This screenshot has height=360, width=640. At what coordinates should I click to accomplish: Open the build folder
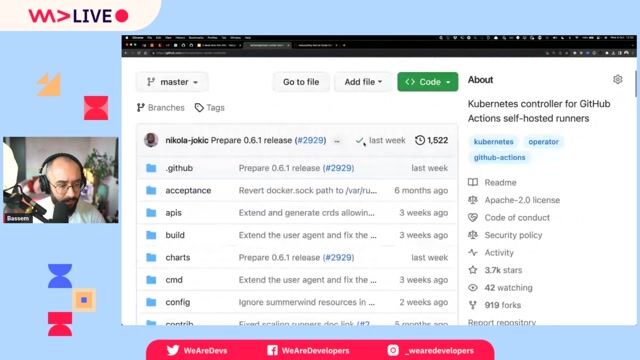tap(175, 236)
